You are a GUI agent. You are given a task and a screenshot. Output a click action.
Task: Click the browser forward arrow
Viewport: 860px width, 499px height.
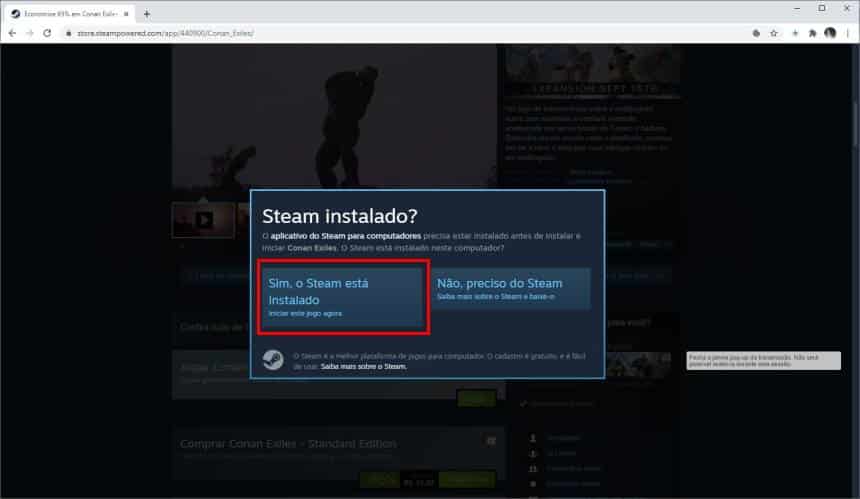pos(30,33)
